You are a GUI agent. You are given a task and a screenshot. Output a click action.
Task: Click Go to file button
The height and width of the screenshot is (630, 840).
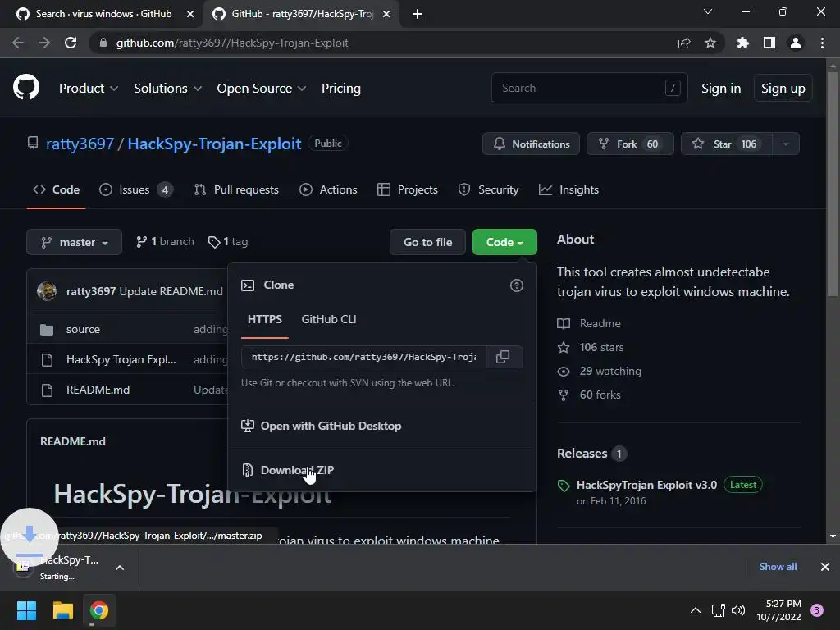427,242
